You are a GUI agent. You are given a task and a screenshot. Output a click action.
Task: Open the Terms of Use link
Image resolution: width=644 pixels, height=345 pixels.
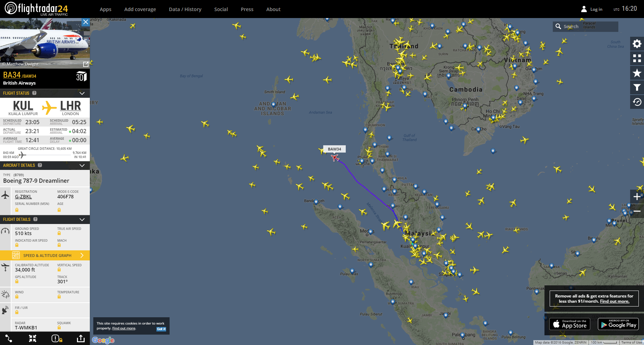coord(632,343)
